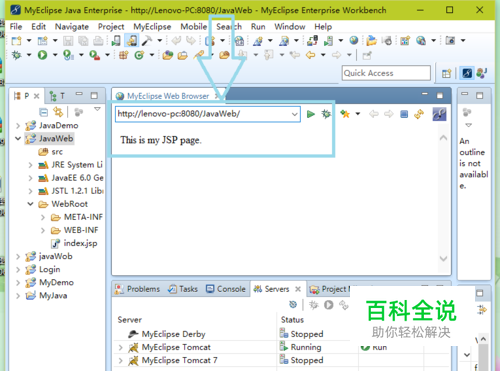500x371 pixels.
Task: Click the bookmark star icon in browser
Action: pyautogui.click(x=345, y=114)
